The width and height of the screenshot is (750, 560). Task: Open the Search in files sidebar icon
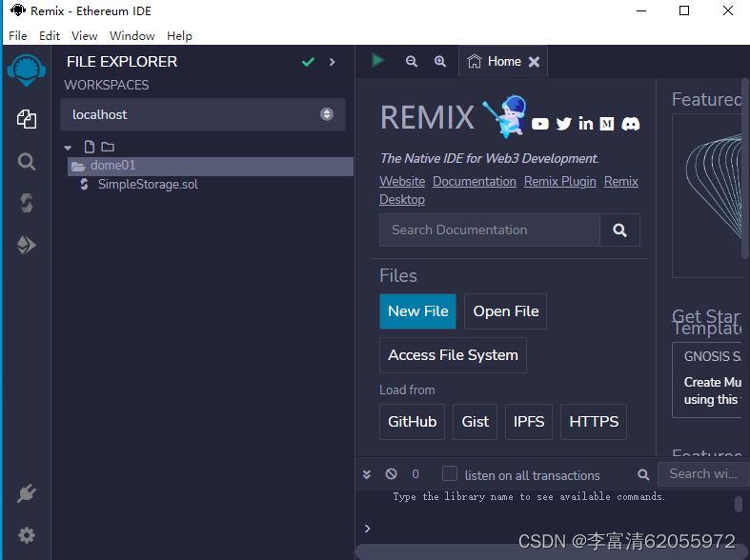point(27,162)
